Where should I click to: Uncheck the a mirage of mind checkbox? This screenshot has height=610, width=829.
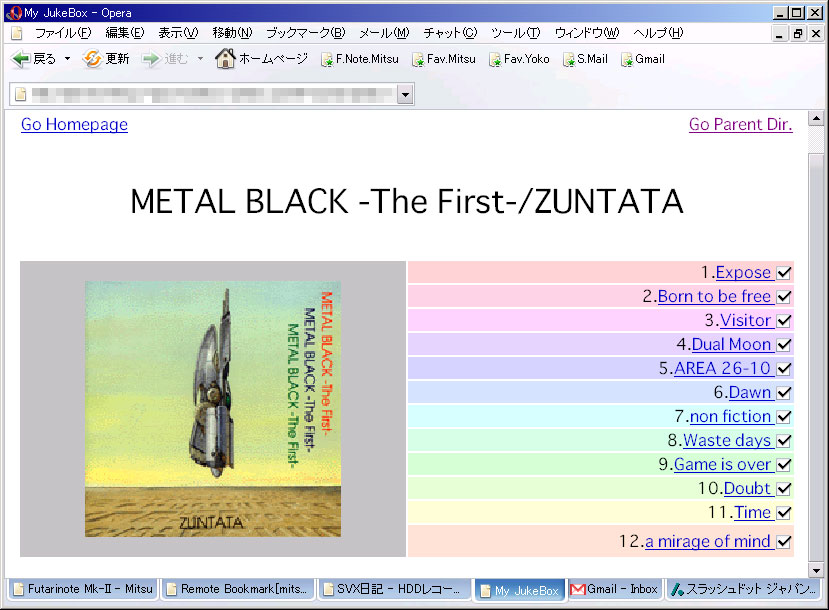784,542
